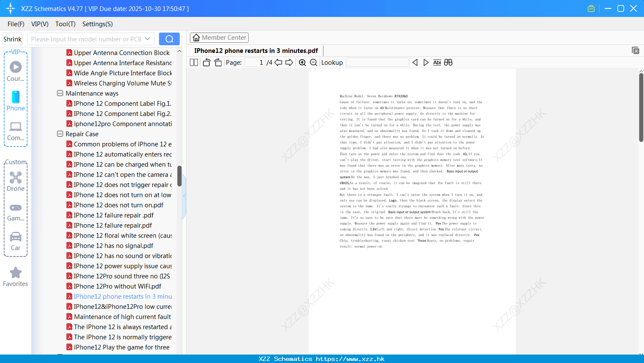Open iPhone12 Play the game for three
The height and width of the screenshot is (363, 644).
point(118,347)
